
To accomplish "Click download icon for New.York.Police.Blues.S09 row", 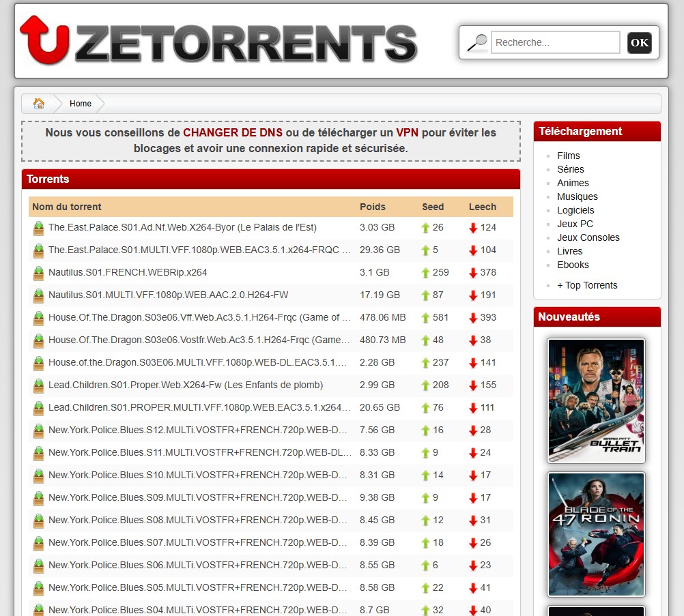I will [x=39, y=498].
